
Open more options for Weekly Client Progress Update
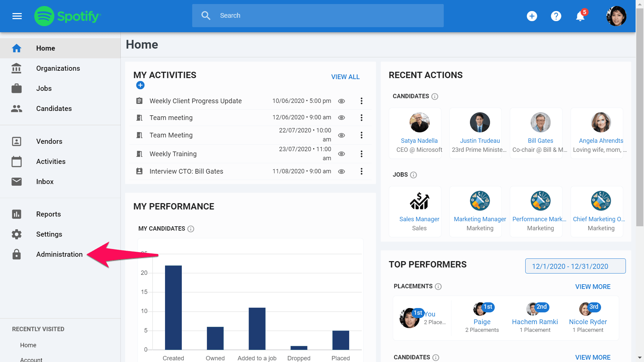pyautogui.click(x=362, y=101)
